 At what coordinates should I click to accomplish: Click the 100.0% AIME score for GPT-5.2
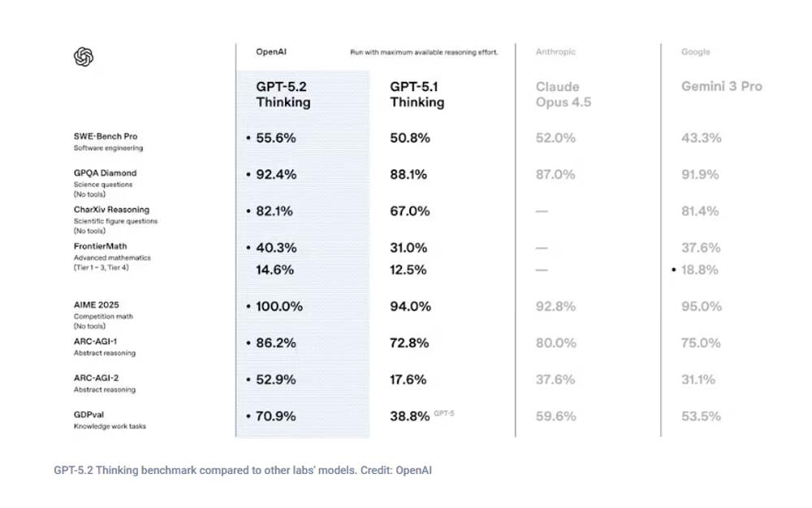pyautogui.click(x=279, y=306)
